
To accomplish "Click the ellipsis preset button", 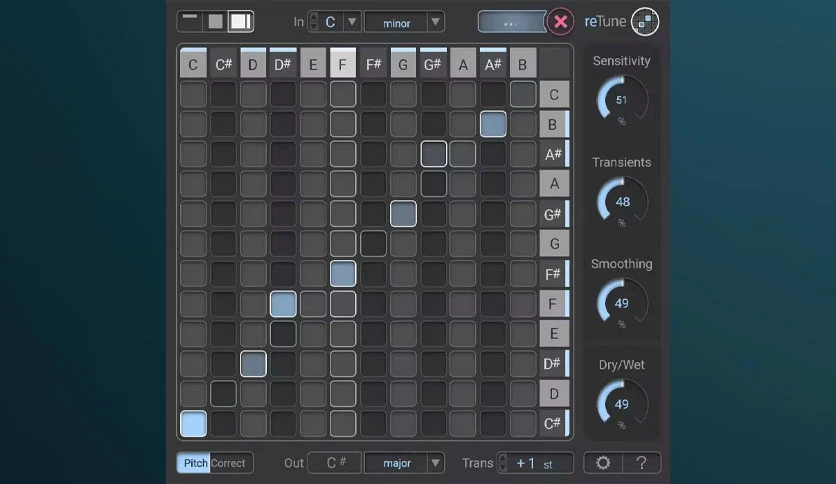I will point(511,22).
